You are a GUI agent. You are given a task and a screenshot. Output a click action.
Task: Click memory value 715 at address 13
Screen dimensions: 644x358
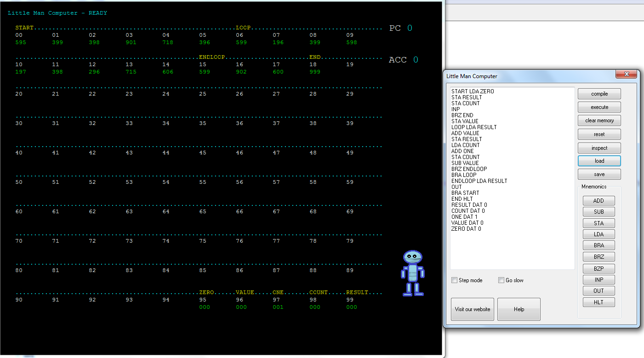(131, 72)
